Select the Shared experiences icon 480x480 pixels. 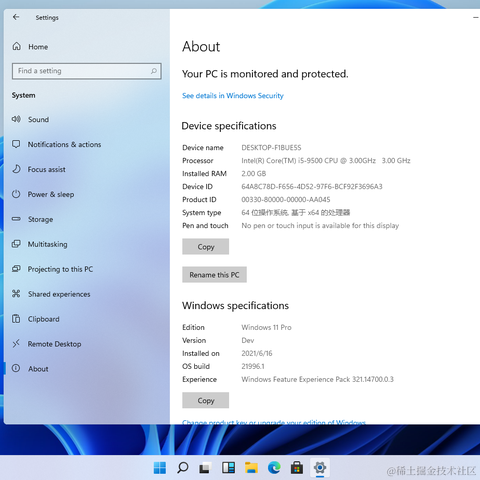tap(16, 294)
